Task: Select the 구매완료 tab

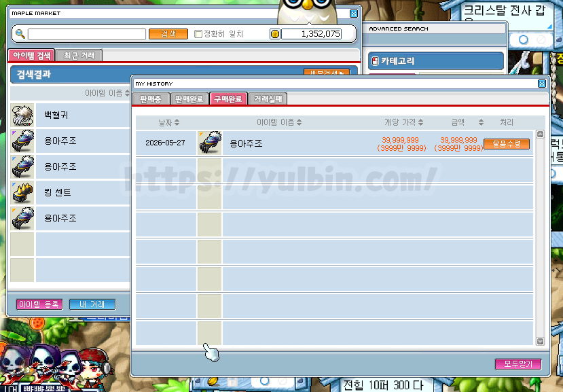Action: pos(228,99)
